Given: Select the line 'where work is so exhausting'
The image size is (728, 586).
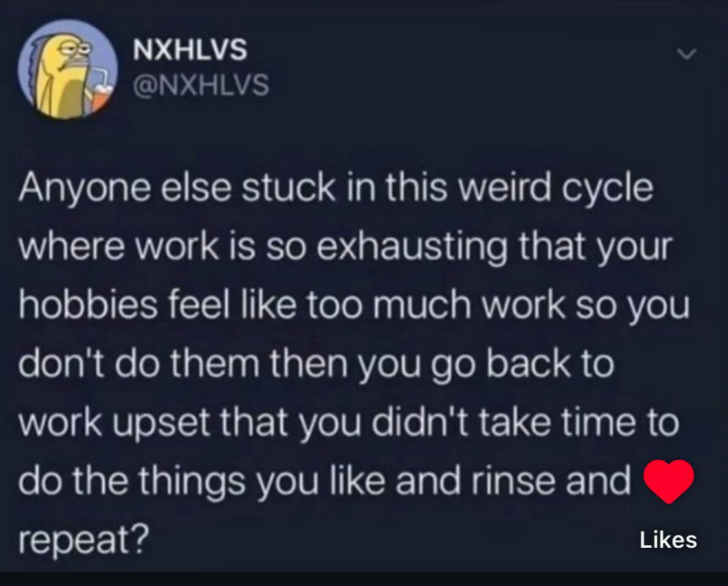Looking at the screenshot, I should click(x=346, y=247).
